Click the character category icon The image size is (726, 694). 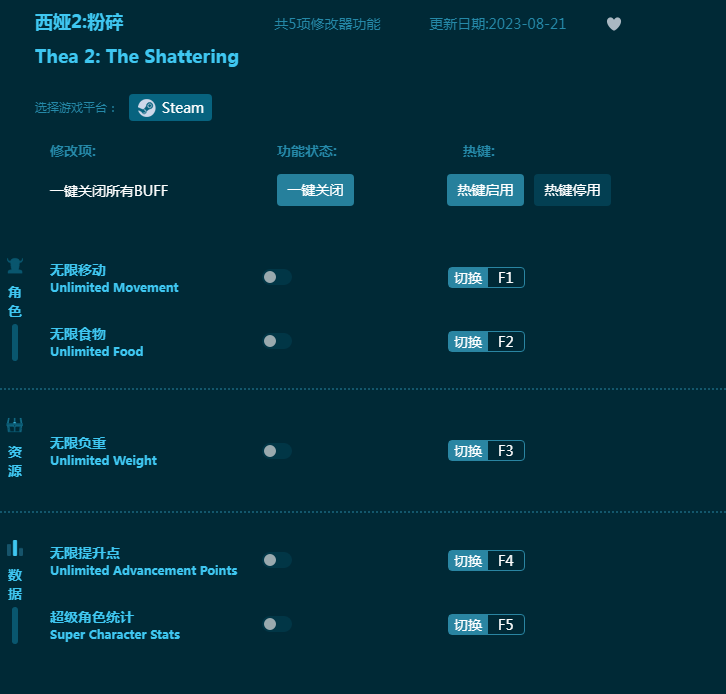pos(15,266)
